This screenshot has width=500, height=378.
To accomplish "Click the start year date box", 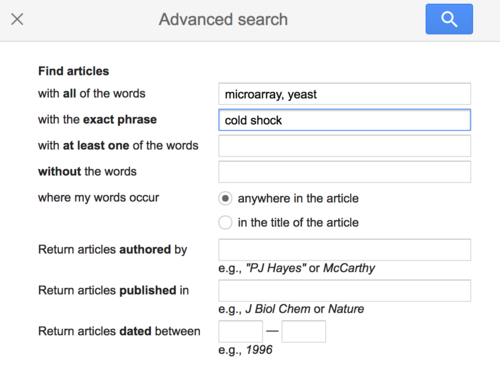I will click(x=240, y=331).
